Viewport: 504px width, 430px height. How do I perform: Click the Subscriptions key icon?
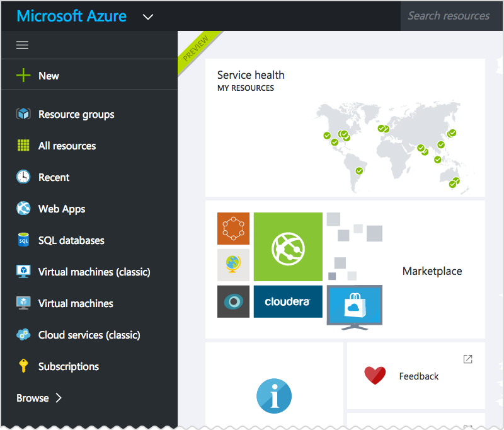click(x=23, y=366)
